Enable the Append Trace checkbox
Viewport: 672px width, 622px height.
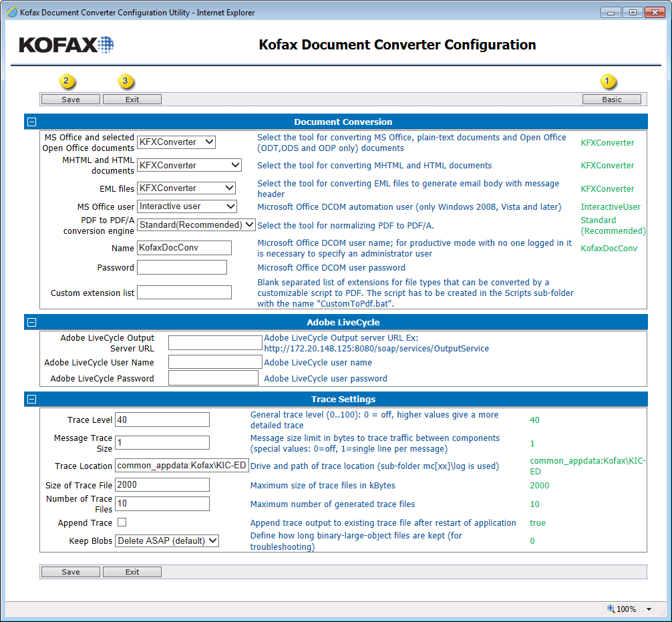122,522
